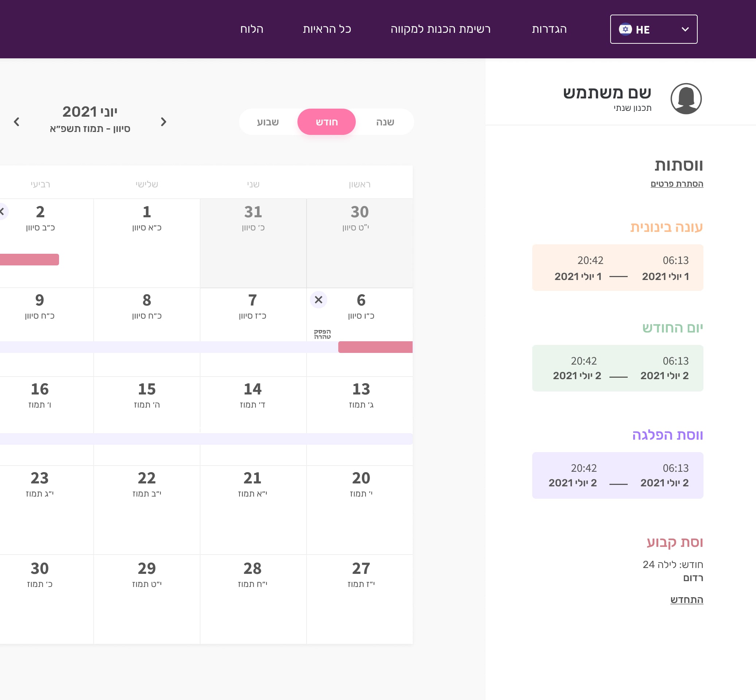
Task: Expand language list via dropdown arrow
Action: click(685, 29)
